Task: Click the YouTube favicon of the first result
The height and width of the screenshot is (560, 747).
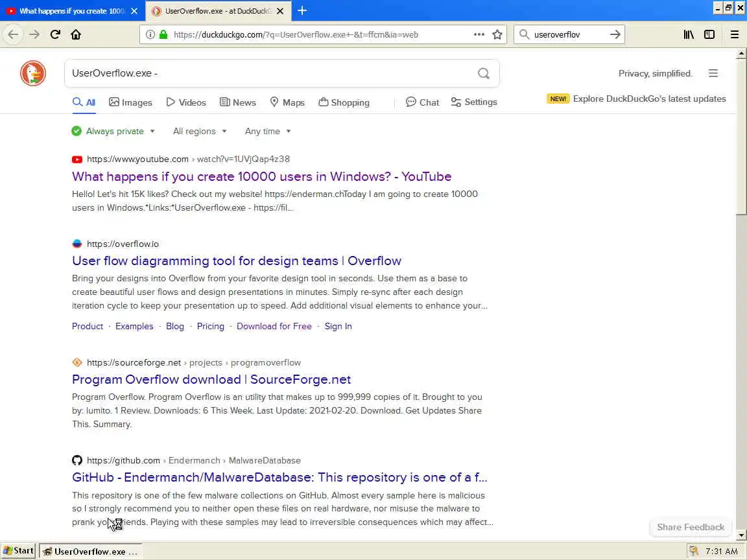Action: pos(77,159)
